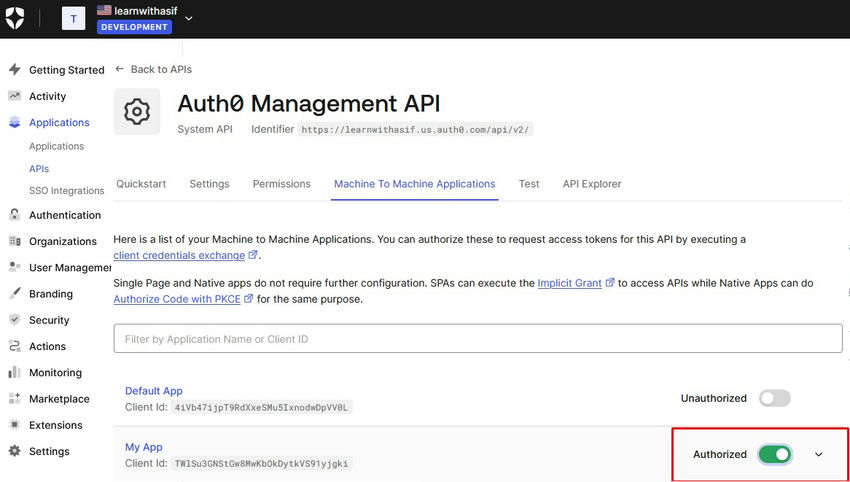The image size is (850, 482).
Task: Switch to the Permissions tab
Action: 281,184
